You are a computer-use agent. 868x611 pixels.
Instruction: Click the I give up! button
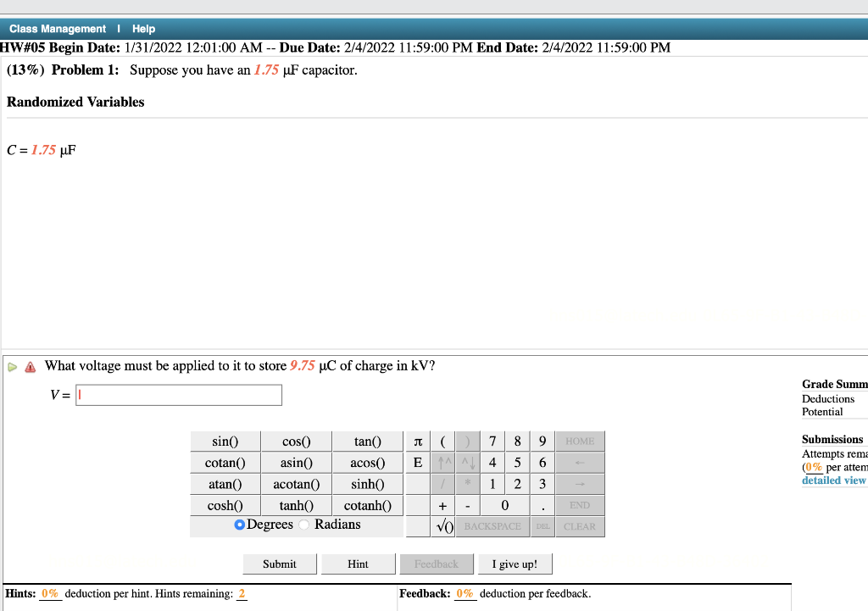click(x=515, y=563)
